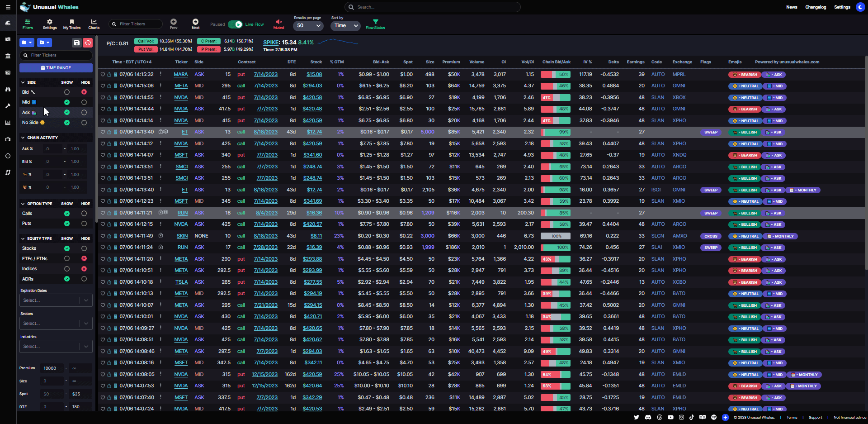Select Hide for Puts option type
Screen dimensions: 868x424
[84, 224]
